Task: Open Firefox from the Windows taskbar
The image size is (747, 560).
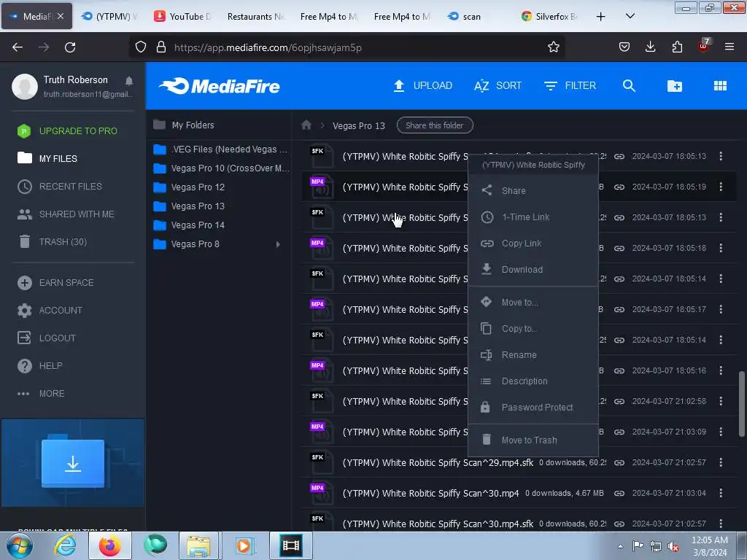Action: pyautogui.click(x=109, y=545)
